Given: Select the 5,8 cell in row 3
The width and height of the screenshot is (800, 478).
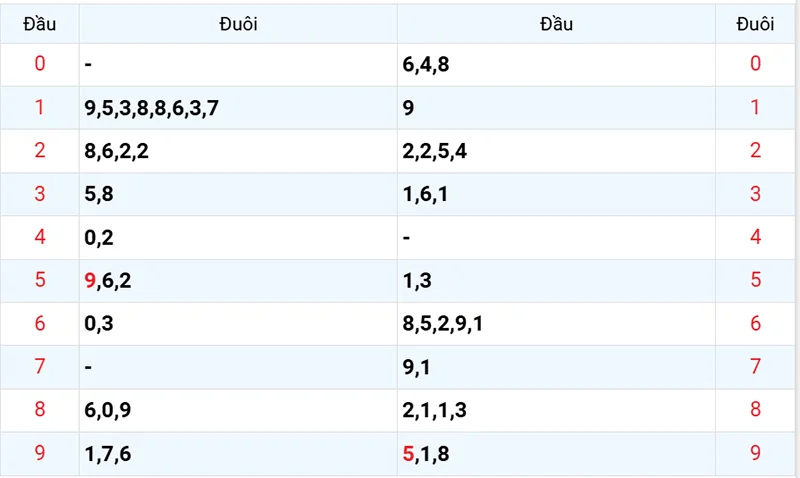Looking at the screenshot, I should point(101,194).
